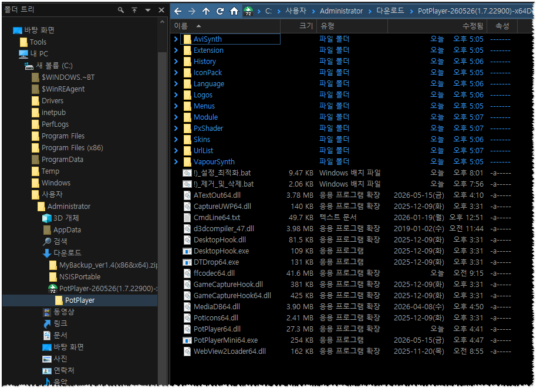This screenshot has height=392, width=540.
Task: Sort files by the 수정됨 column header
Action: [x=437, y=26]
